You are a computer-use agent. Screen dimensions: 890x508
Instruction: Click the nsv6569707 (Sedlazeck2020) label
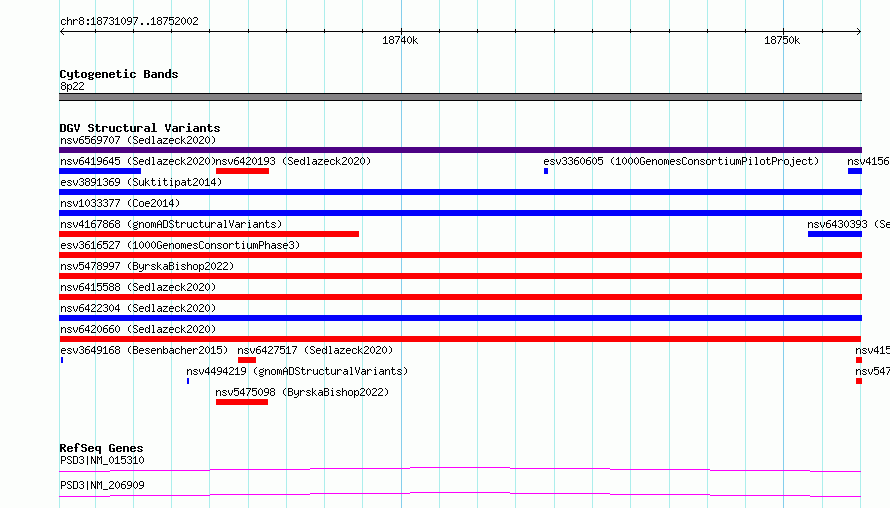[x=138, y=140]
